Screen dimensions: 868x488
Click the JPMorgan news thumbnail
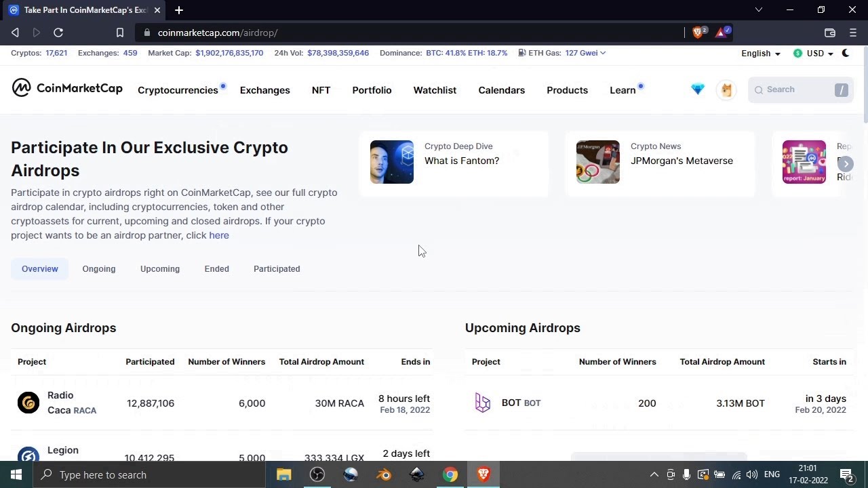(x=598, y=162)
